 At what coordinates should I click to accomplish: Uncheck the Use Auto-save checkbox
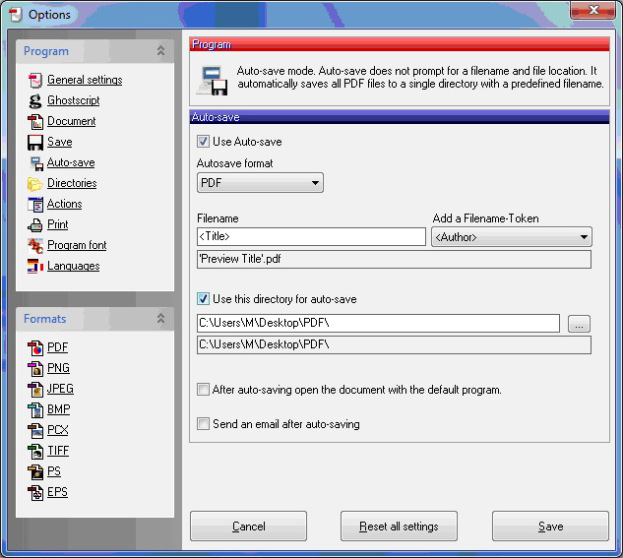coord(203,141)
